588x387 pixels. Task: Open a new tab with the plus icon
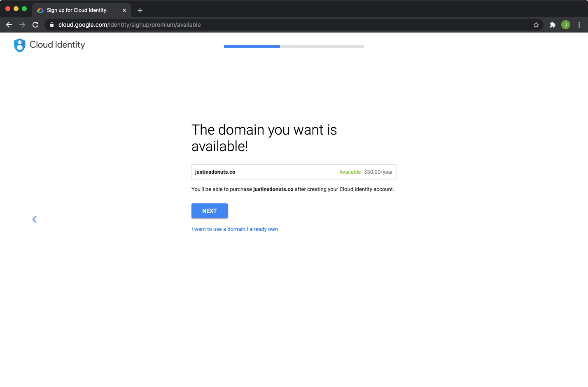pos(140,10)
